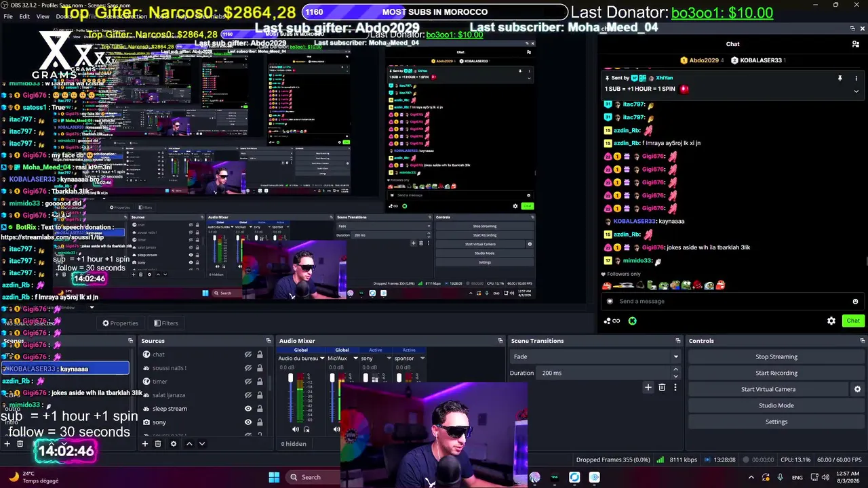Show the soussi na3s source
The width and height of the screenshot is (868, 488).
(248, 368)
